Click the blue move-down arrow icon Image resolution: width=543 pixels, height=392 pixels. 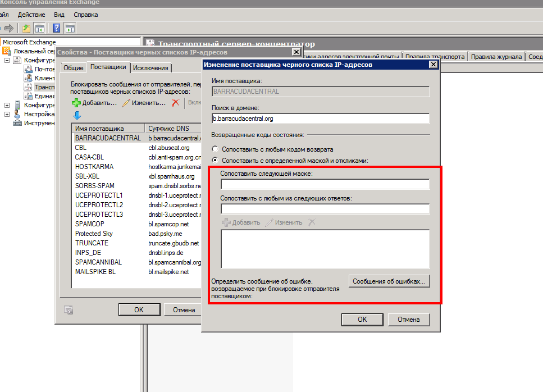click(x=77, y=116)
